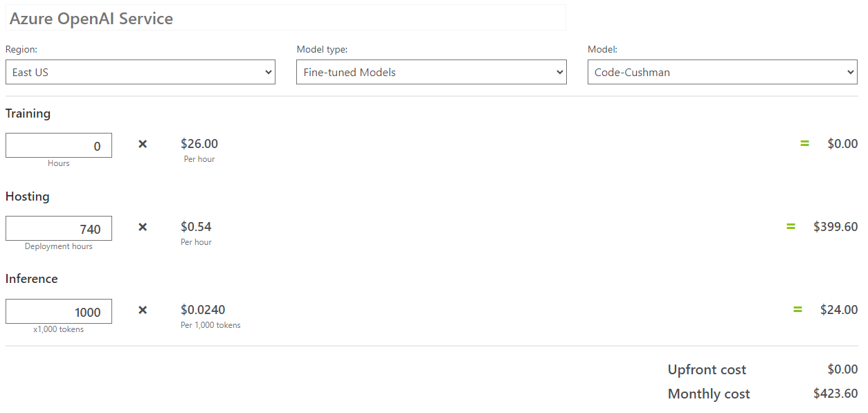Open the Model type dropdown
The image size is (868, 413).
tap(431, 72)
